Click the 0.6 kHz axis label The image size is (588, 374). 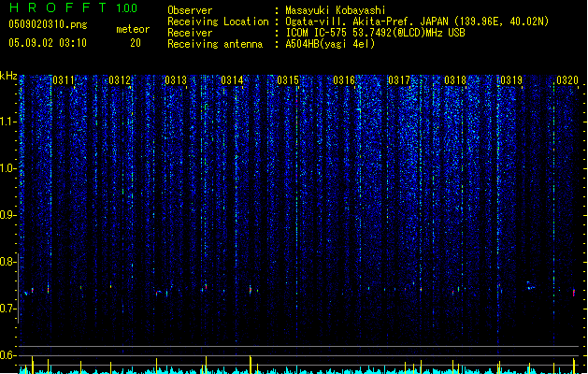pyautogui.click(x=7, y=355)
